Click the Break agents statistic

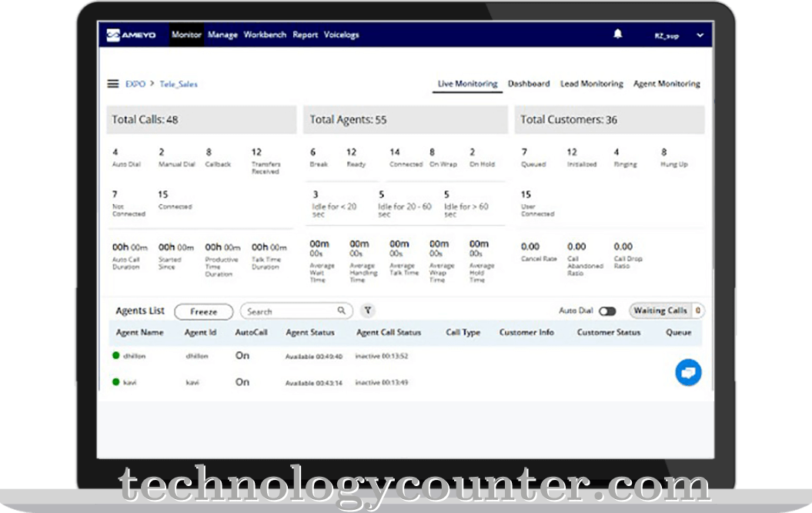tap(319, 158)
